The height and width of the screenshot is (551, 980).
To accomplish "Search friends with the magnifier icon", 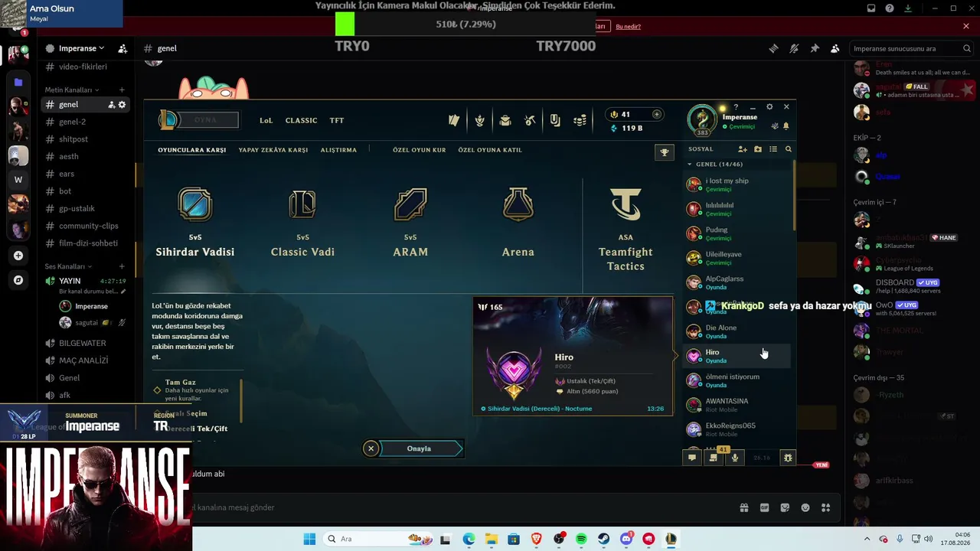I will pyautogui.click(x=789, y=149).
